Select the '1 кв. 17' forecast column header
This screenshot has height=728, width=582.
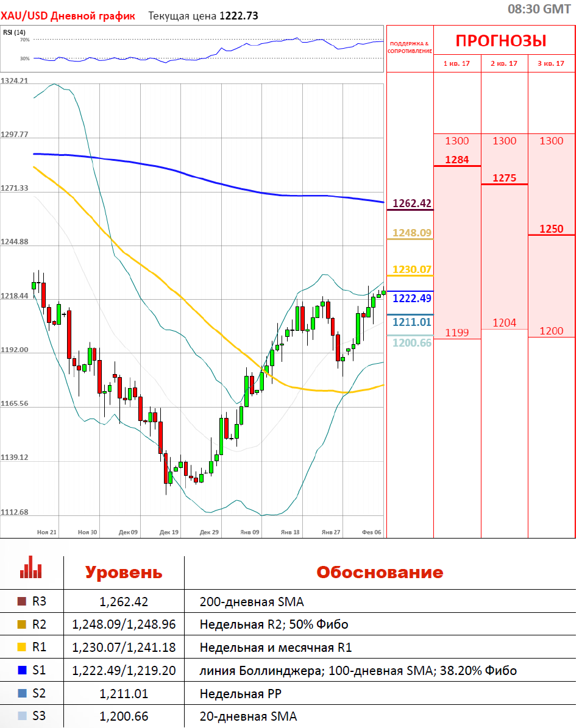click(457, 63)
